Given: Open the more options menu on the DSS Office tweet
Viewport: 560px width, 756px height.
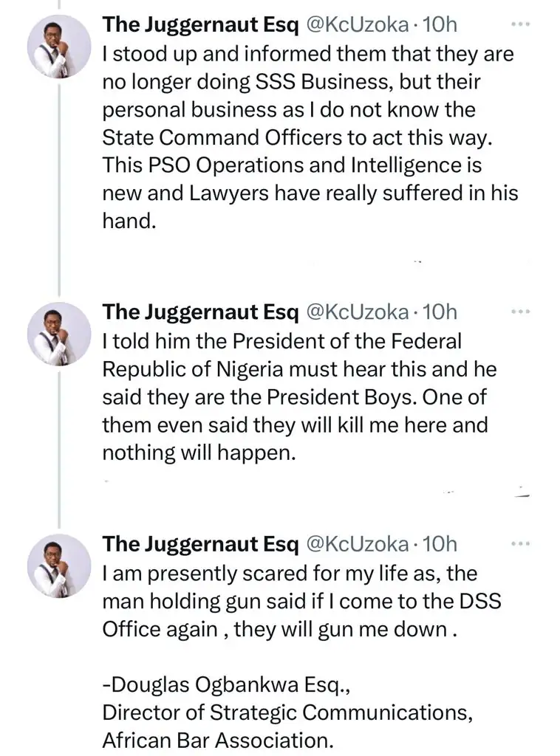Looking at the screenshot, I should pyautogui.click(x=521, y=544).
